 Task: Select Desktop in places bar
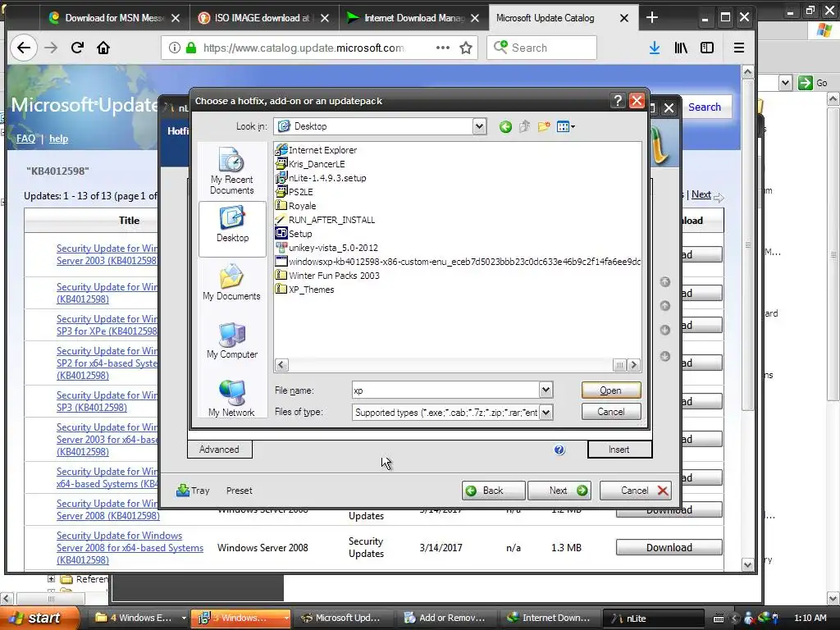232,230
